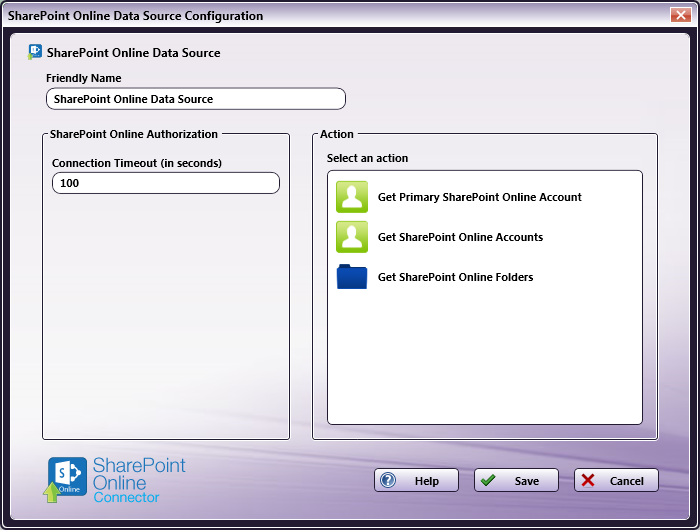Image resolution: width=700 pixels, height=530 pixels.
Task: Click the Get SharePoint Online Accounts user icon
Action: 352,237
